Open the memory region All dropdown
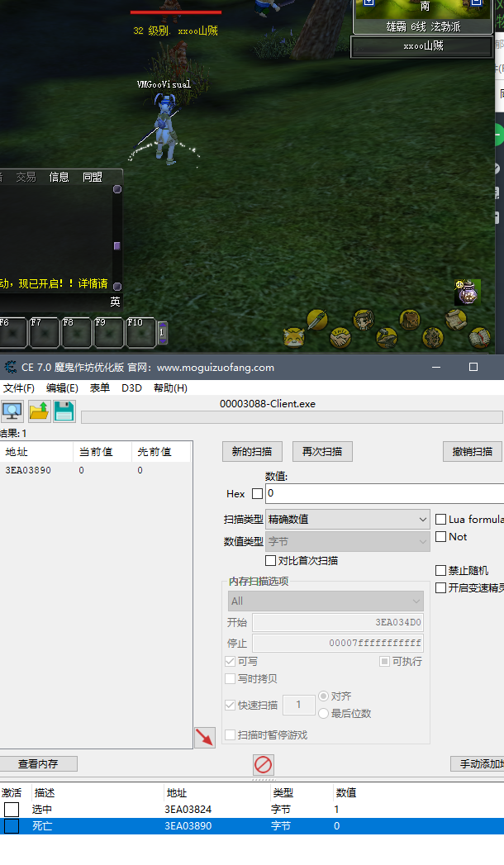Viewport: 504px width, 865px height. tap(326, 601)
